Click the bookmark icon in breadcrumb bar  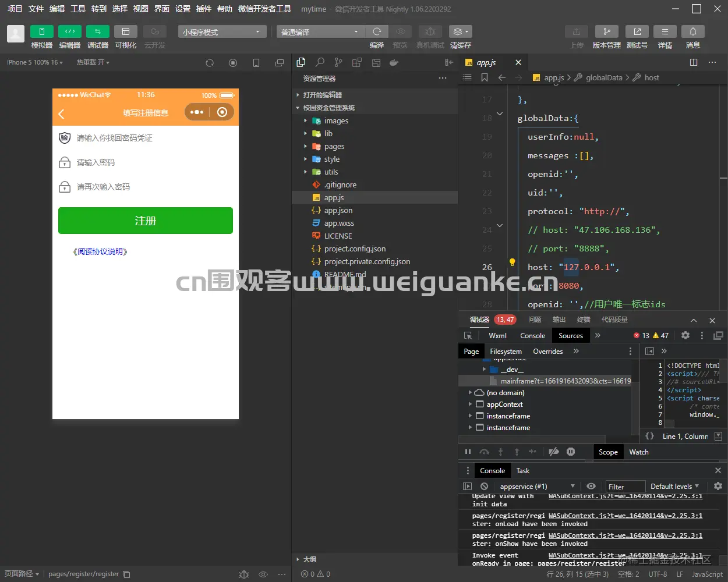click(x=485, y=77)
